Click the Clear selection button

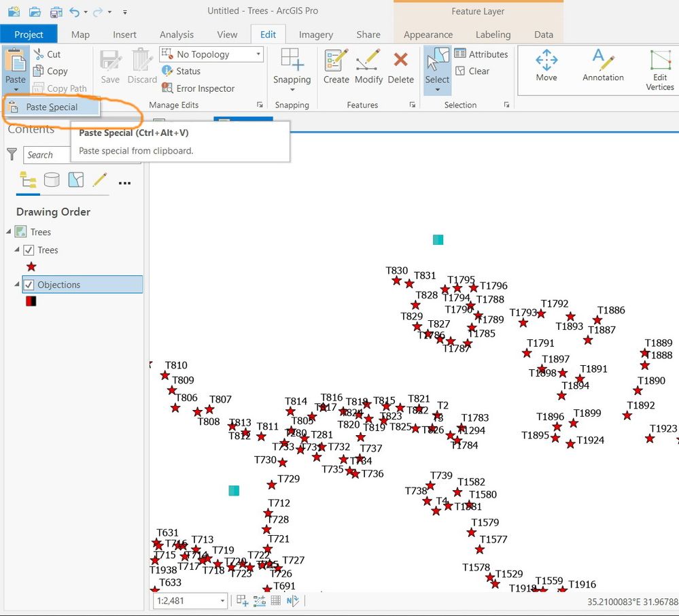pyautogui.click(x=472, y=71)
